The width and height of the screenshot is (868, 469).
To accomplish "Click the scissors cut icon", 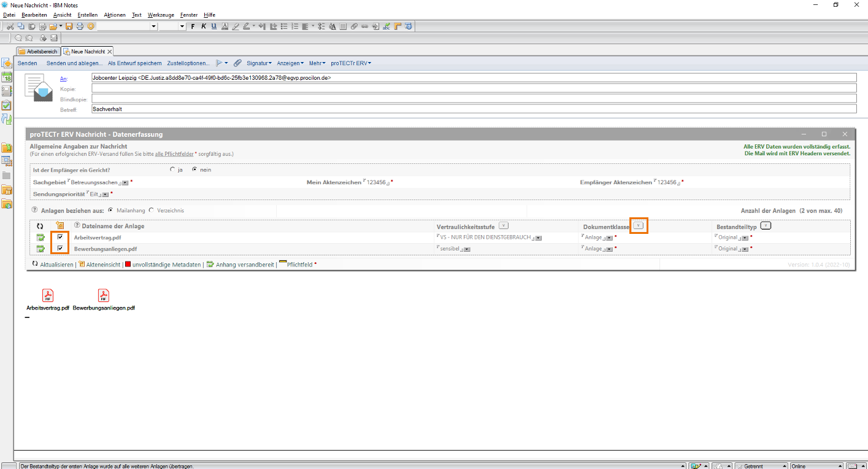I will tap(10, 26).
